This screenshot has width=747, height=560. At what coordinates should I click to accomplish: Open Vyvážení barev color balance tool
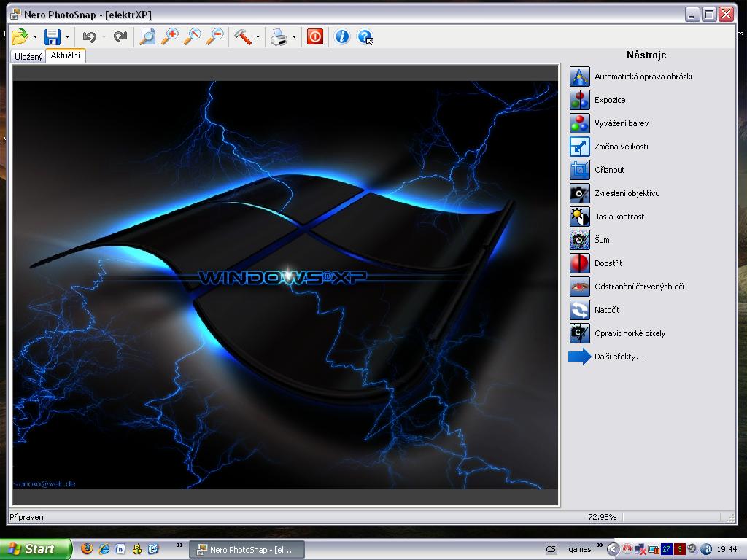(609, 123)
